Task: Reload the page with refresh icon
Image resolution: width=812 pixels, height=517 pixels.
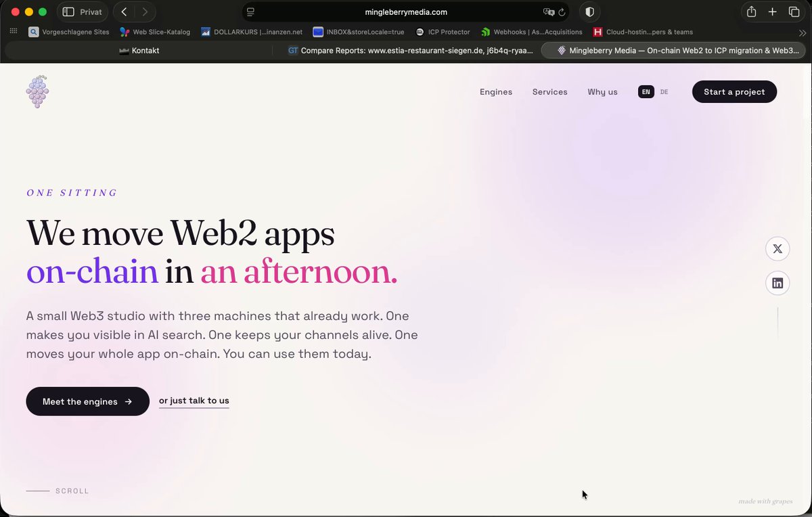Action: click(562, 12)
